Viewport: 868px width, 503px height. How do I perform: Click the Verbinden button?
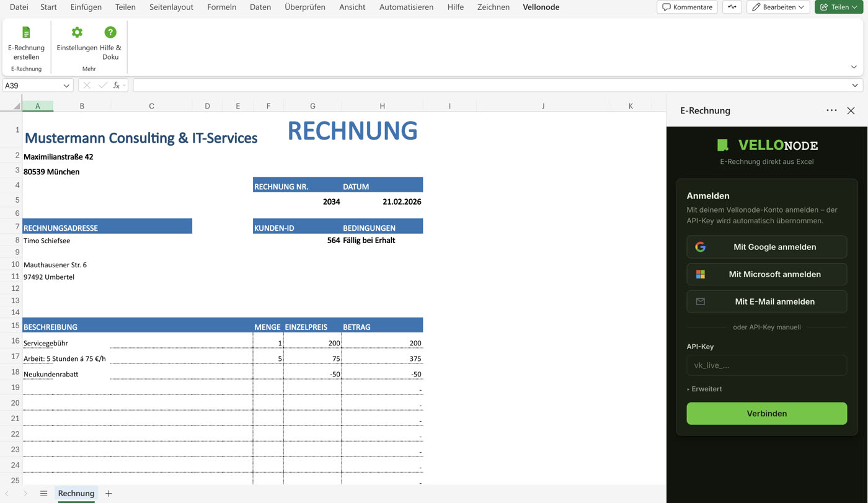pos(767,414)
